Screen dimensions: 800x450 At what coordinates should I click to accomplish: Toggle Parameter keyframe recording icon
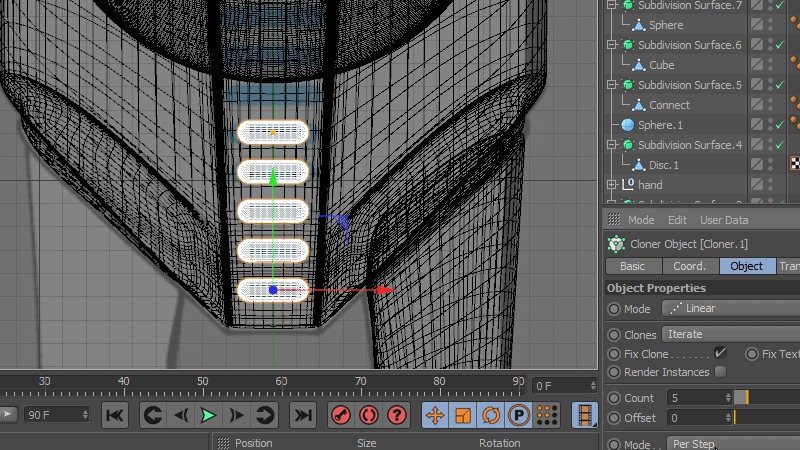coord(519,415)
